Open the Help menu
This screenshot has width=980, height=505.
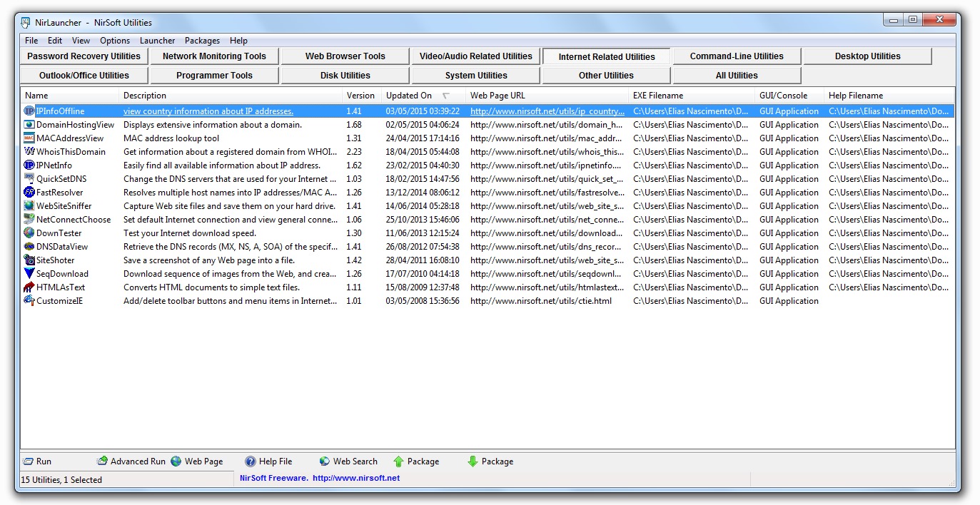pos(238,41)
